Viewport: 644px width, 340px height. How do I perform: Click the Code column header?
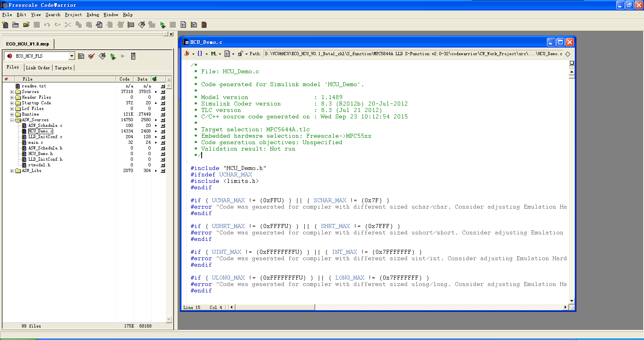tap(125, 79)
